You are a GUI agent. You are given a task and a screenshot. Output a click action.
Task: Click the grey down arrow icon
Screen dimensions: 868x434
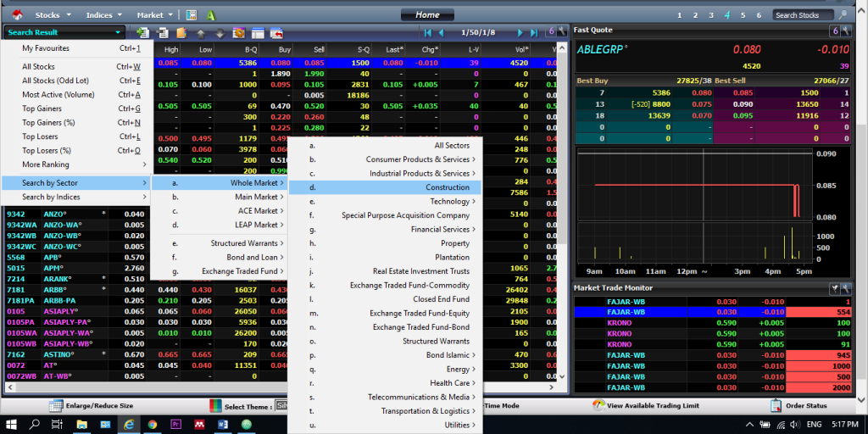pos(220,33)
